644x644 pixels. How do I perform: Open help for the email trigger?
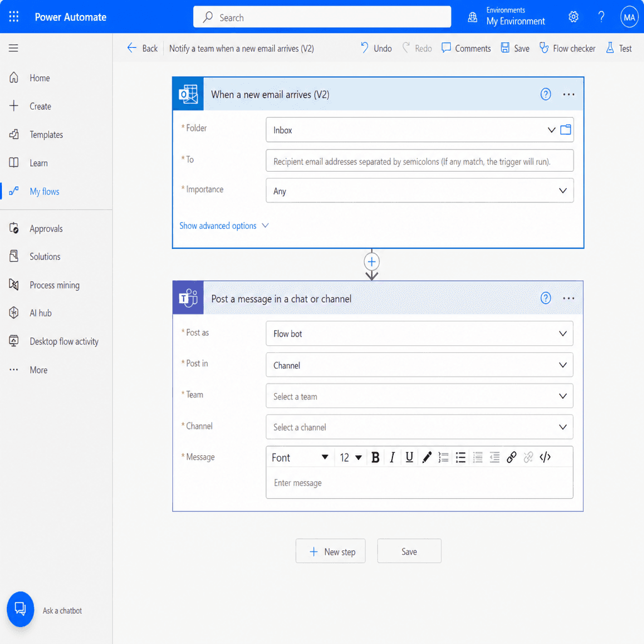tap(545, 94)
